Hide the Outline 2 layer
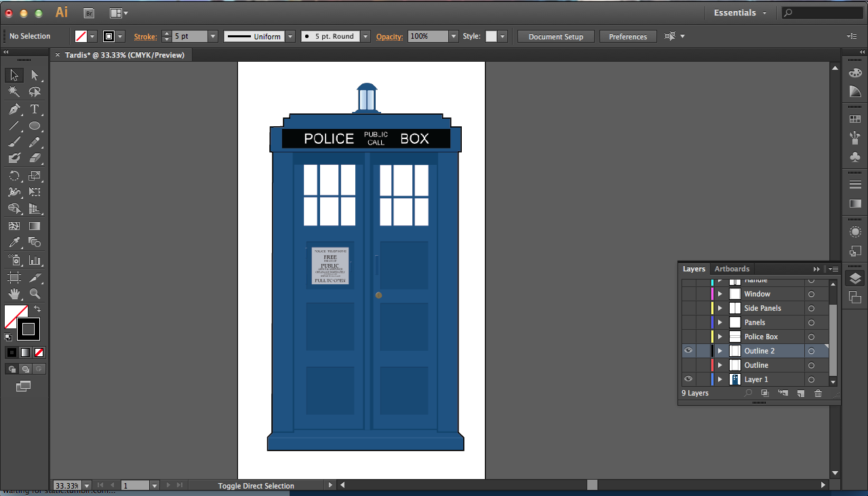This screenshot has width=868, height=496. (x=688, y=351)
